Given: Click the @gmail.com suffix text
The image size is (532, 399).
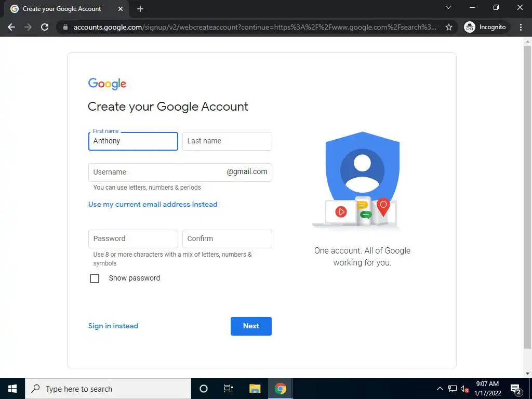Looking at the screenshot, I should [x=247, y=171].
